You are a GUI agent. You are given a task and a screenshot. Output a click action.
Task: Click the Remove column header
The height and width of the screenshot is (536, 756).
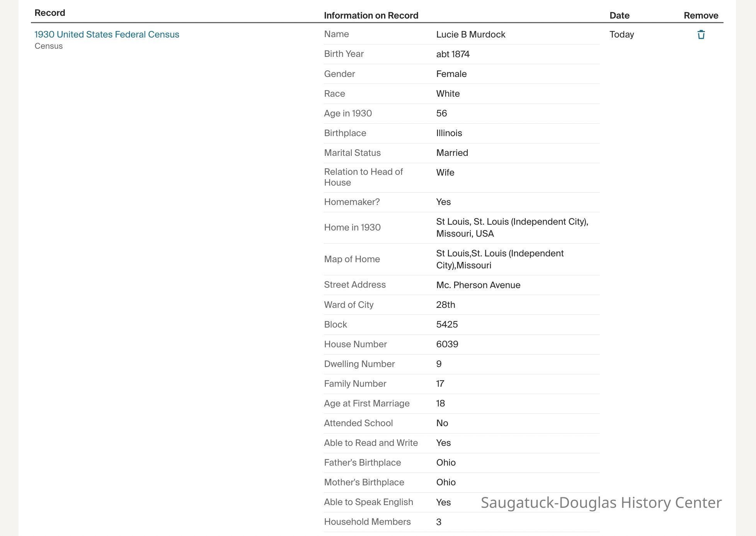tap(701, 15)
